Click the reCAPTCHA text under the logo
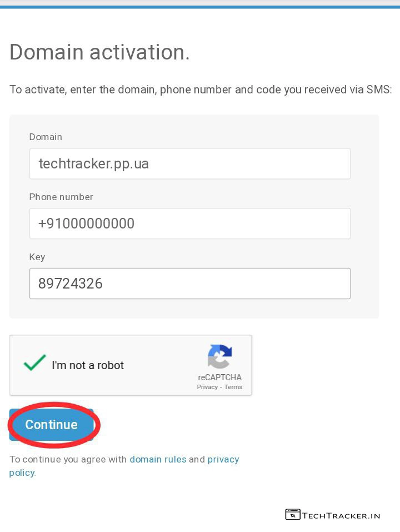 (219, 377)
